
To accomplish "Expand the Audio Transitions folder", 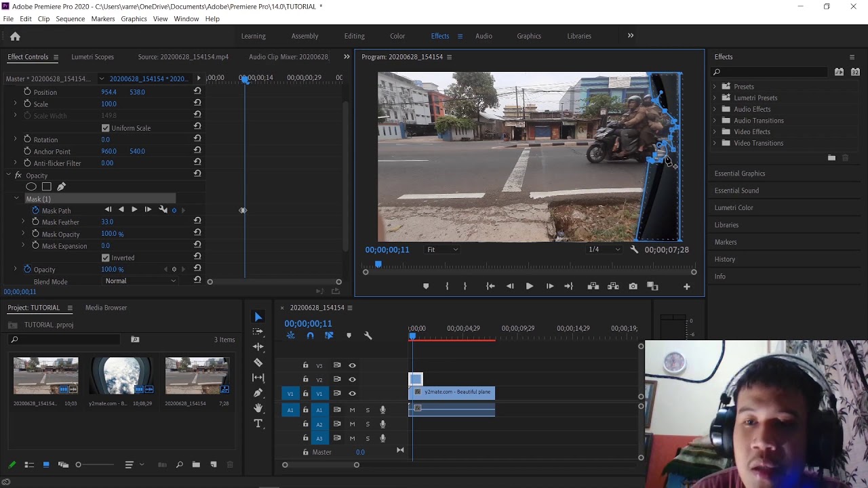I will click(x=714, y=121).
